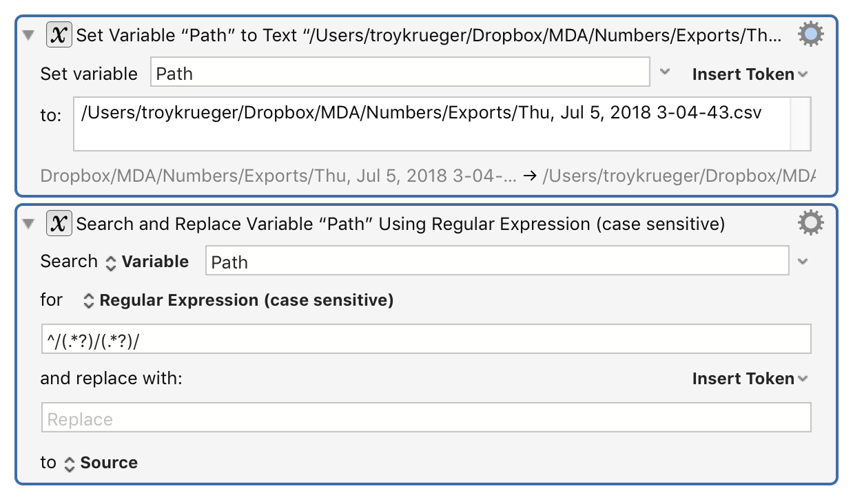
Task: Click the Set Variable action's variable icon
Action: tap(60, 34)
